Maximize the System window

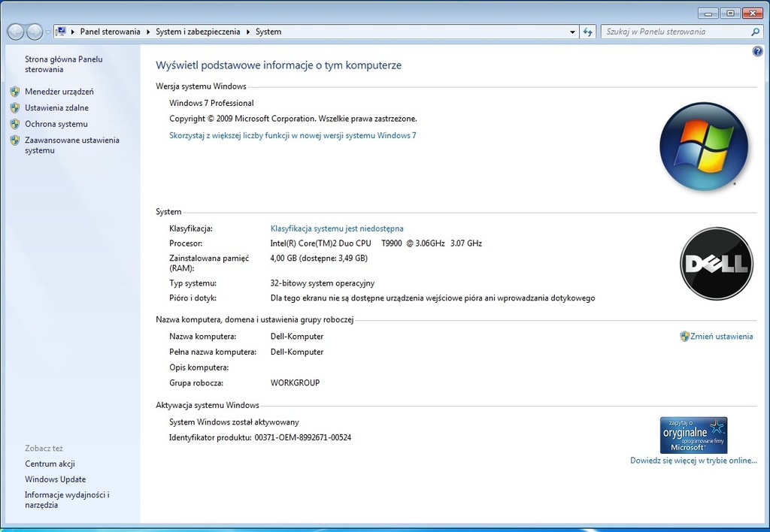pyautogui.click(x=730, y=14)
